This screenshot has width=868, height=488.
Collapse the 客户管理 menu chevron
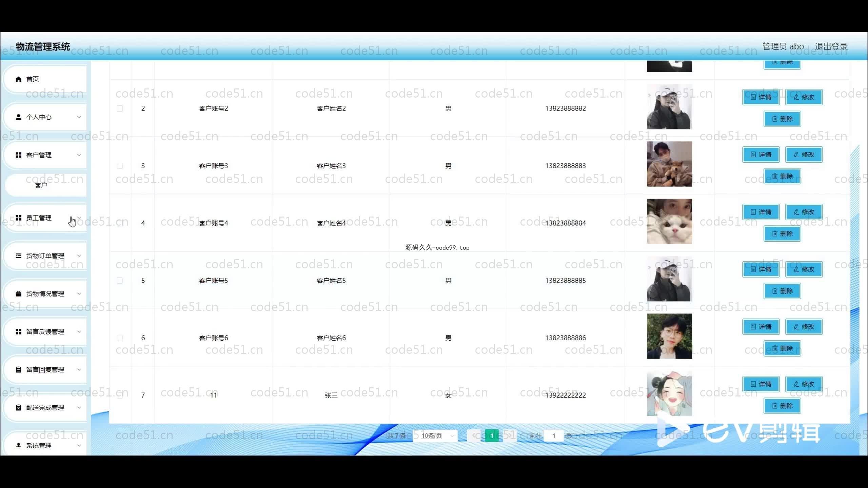click(79, 155)
